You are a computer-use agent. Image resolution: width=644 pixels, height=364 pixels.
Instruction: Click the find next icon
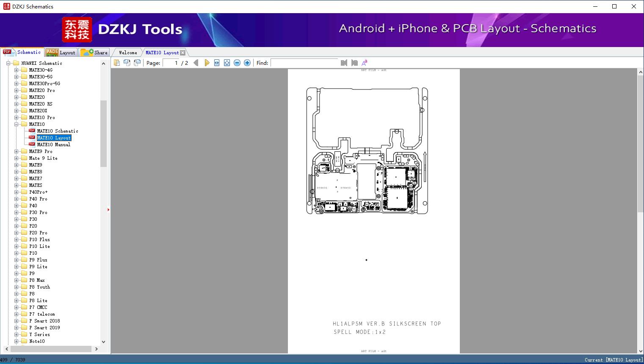pos(354,63)
